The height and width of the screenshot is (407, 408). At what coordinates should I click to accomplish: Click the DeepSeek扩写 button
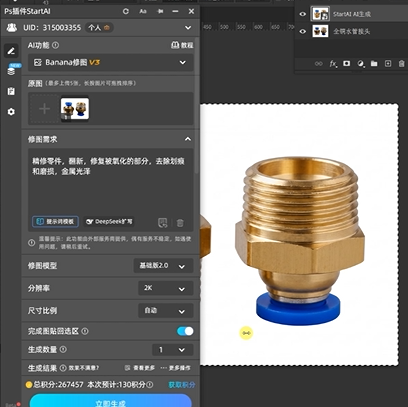point(109,221)
